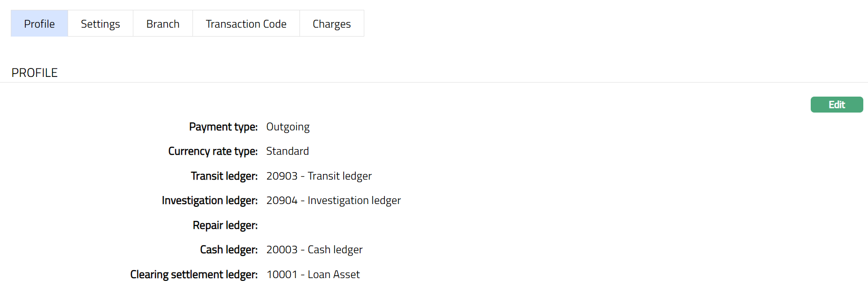Select the Standard currency rate value
Image resolution: width=868 pixels, height=287 pixels.
click(287, 151)
